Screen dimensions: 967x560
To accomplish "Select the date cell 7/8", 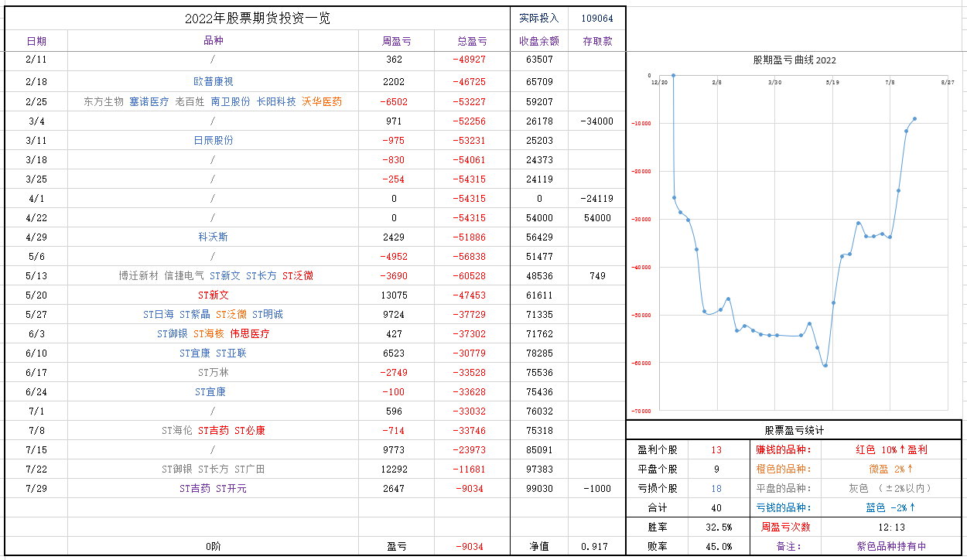I will coord(36,430).
